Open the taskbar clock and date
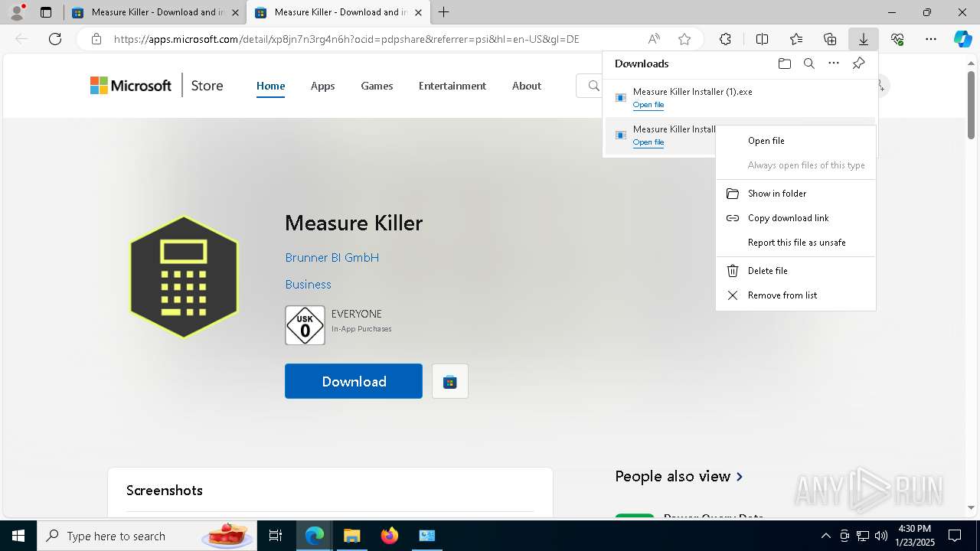The width and height of the screenshot is (980, 551). click(x=914, y=536)
